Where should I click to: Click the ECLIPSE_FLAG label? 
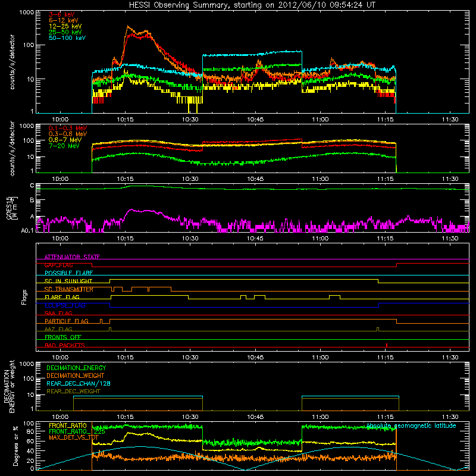point(65,305)
